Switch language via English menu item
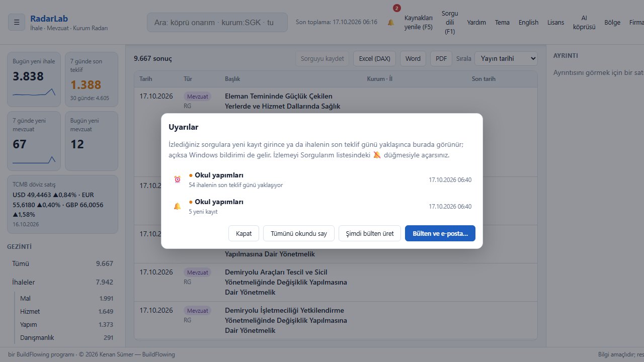 [528, 23]
